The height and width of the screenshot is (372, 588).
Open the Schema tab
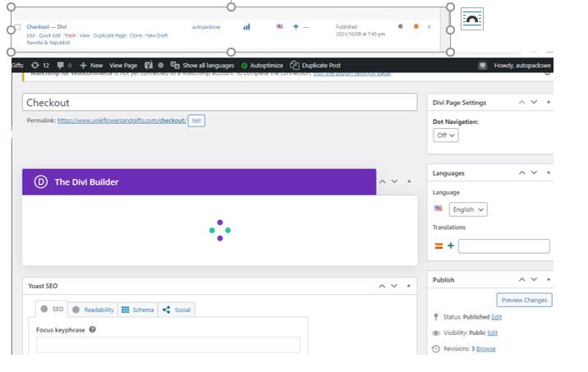tap(138, 310)
